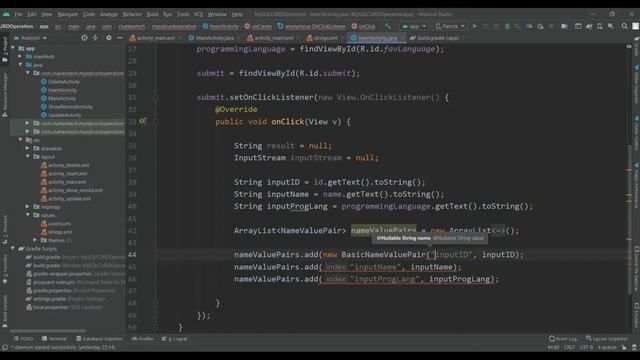Open the Layout Inspector button

point(607,339)
